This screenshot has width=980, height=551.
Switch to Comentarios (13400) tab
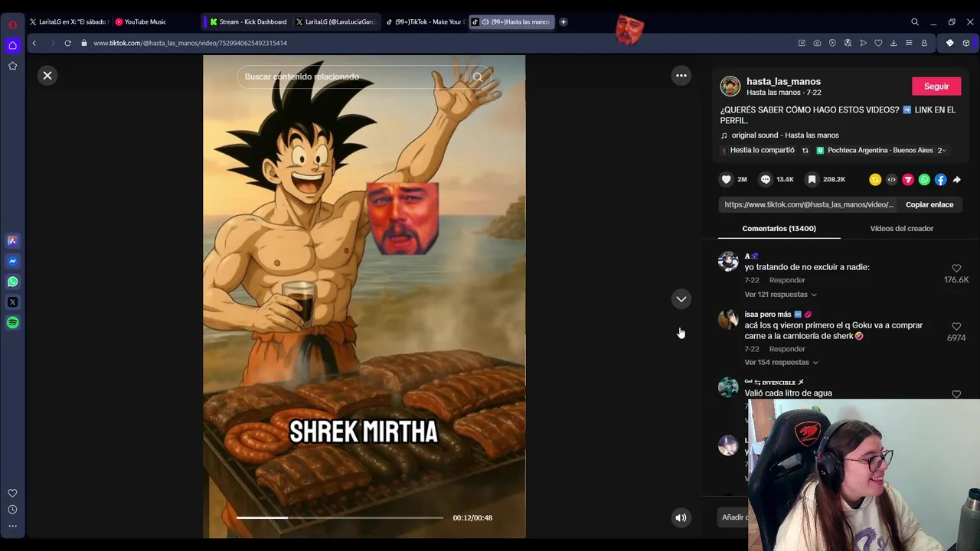[779, 228]
